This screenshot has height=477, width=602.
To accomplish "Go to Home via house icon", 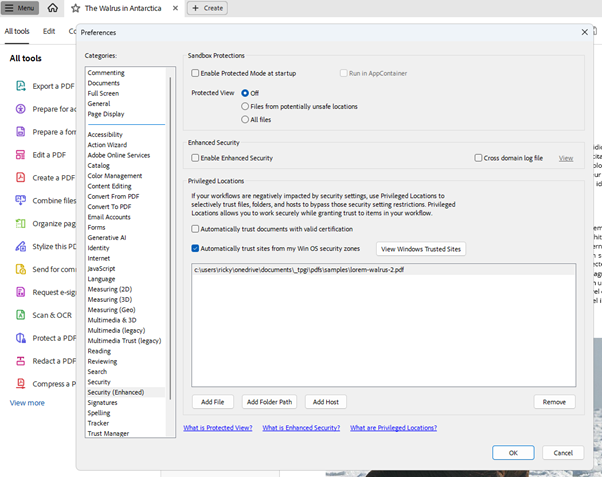I will [x=53, y=8].
